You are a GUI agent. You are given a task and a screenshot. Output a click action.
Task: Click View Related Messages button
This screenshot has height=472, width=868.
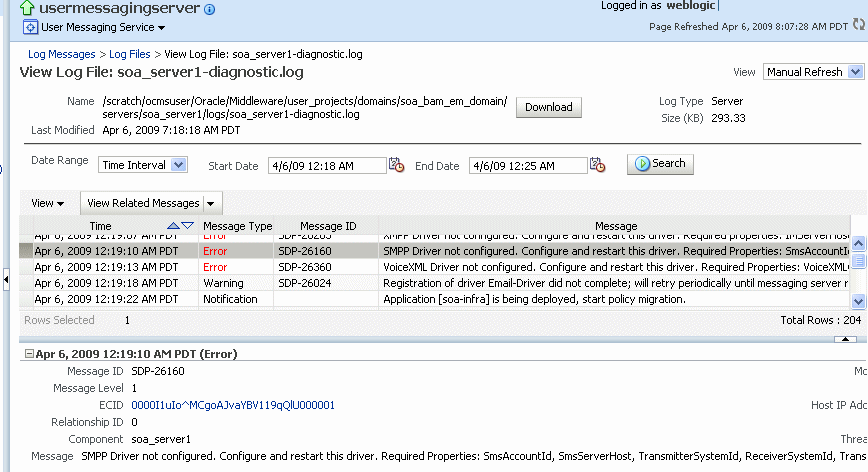143,203
